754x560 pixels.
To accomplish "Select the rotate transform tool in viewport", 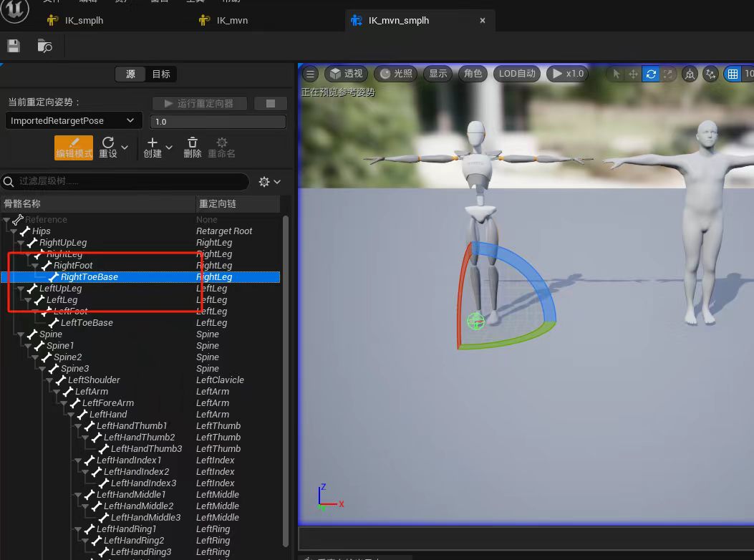I will click(x=650, y=74).
